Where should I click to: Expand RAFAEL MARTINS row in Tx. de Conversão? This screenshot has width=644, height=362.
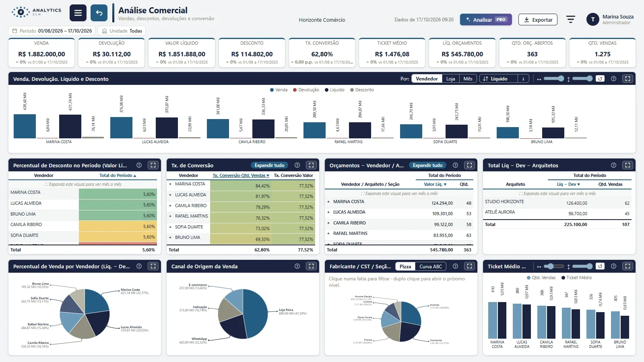170,216
